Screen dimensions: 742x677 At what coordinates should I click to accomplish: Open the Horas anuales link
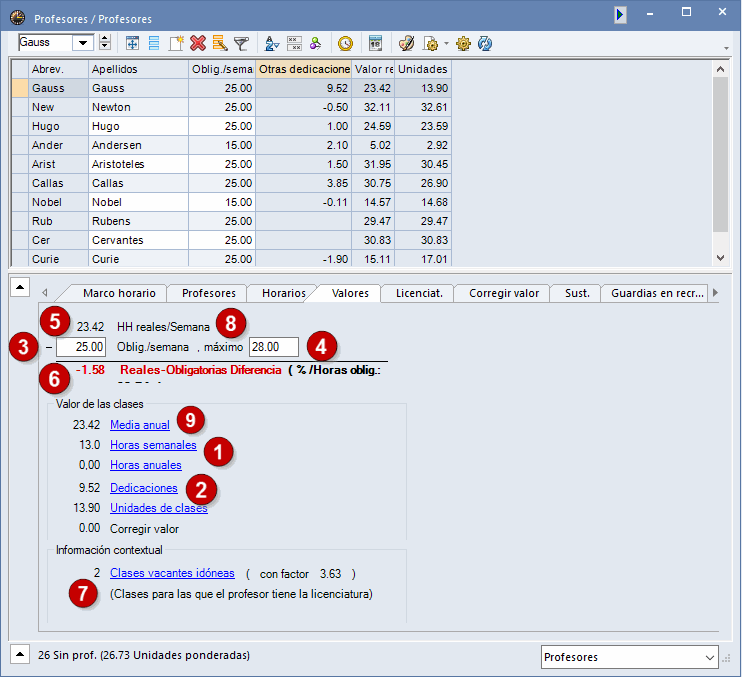point(146,465)
